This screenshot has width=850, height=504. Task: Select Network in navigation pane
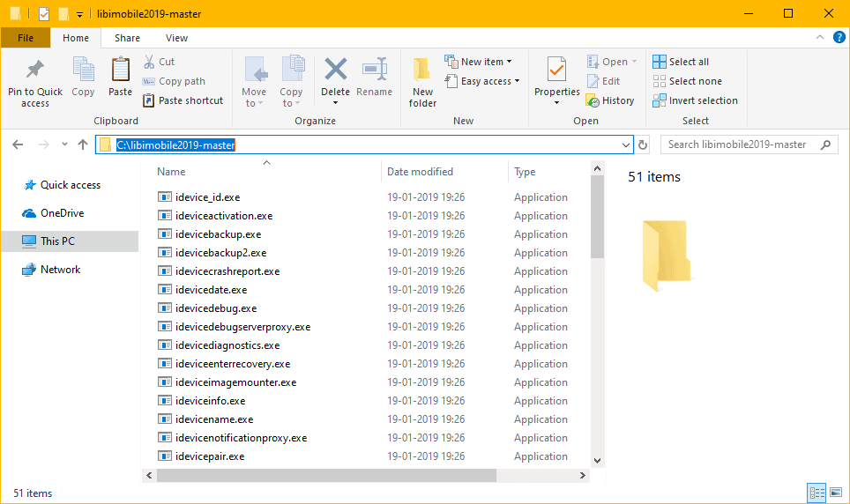pos(51,270)
